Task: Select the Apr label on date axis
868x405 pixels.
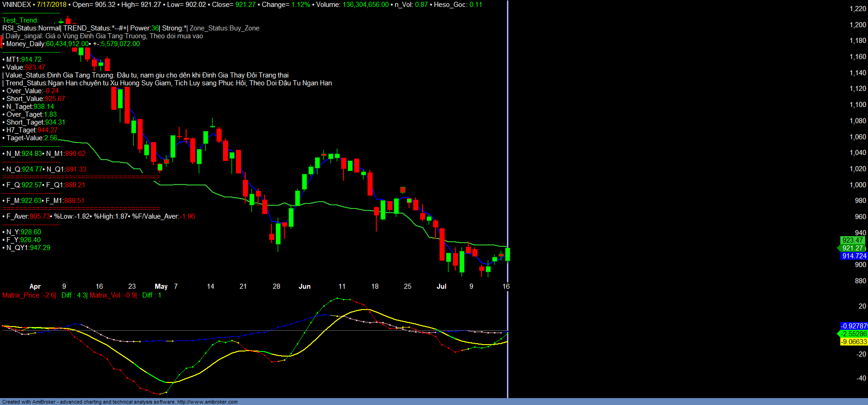Action: pyautogui.click(x=35, y=286)
